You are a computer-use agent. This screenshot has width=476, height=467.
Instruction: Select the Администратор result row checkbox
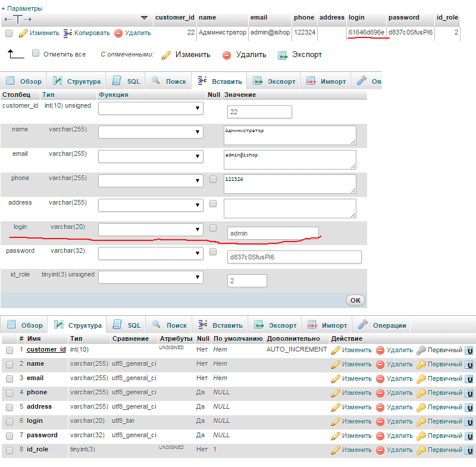tap(9, 33)
